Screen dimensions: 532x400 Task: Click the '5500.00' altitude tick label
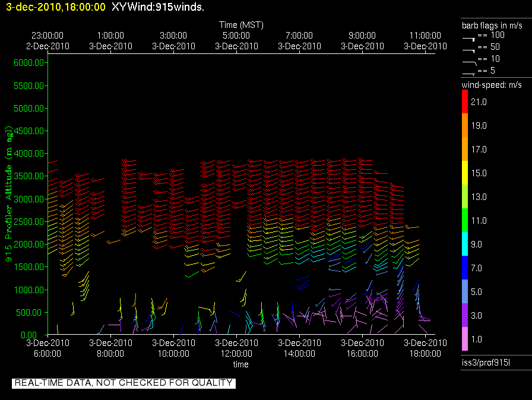point(29,86)
